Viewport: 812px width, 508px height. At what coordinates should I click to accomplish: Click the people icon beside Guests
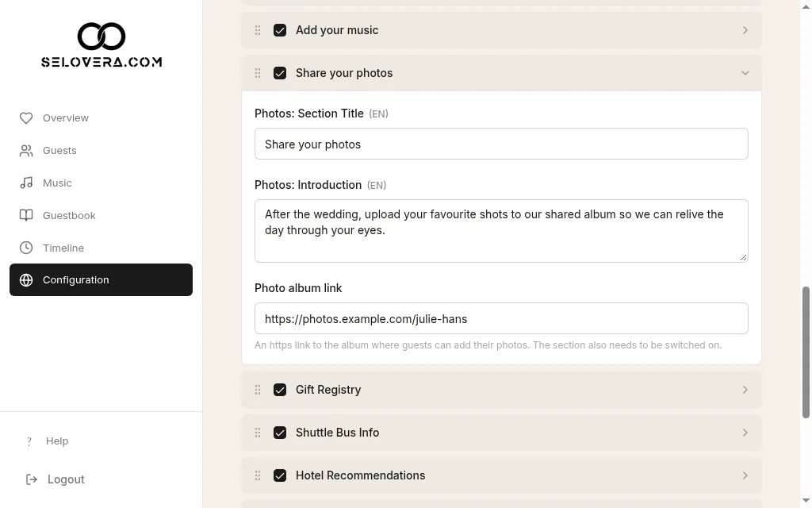point(26,151)
